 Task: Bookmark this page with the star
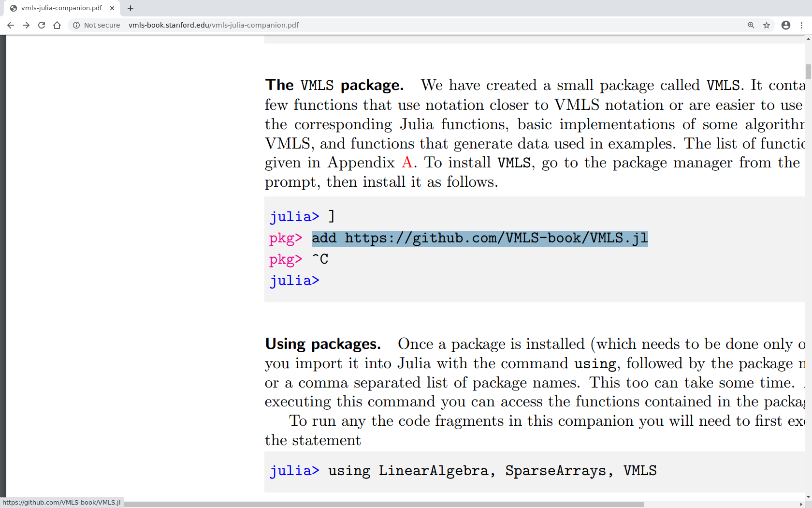coord(767,25)
